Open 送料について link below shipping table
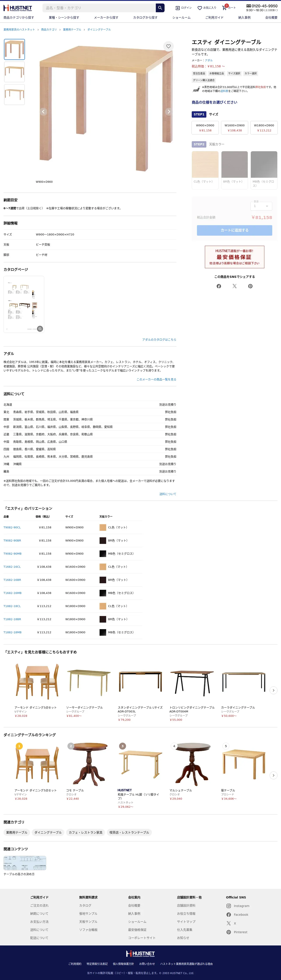Screen dimensions: 281x980 click(x=168, y=494)
